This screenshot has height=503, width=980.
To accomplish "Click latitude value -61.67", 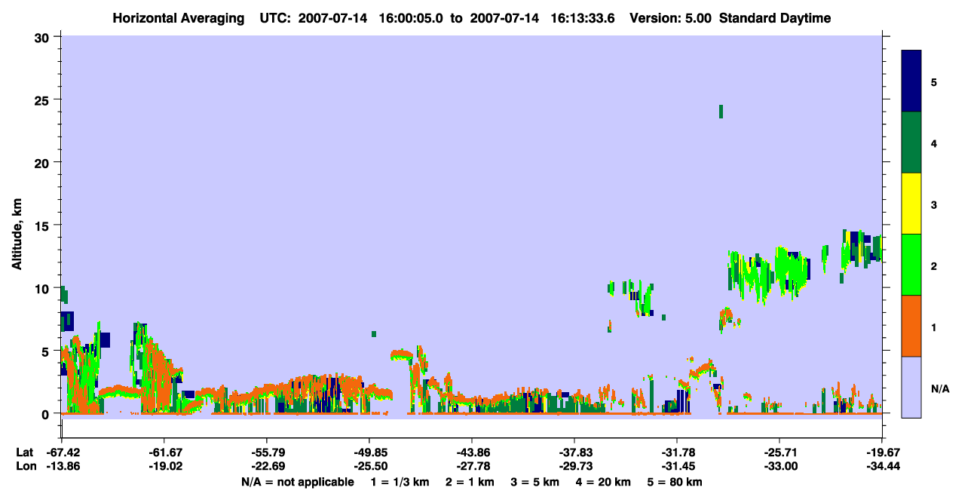I will 164,452.
